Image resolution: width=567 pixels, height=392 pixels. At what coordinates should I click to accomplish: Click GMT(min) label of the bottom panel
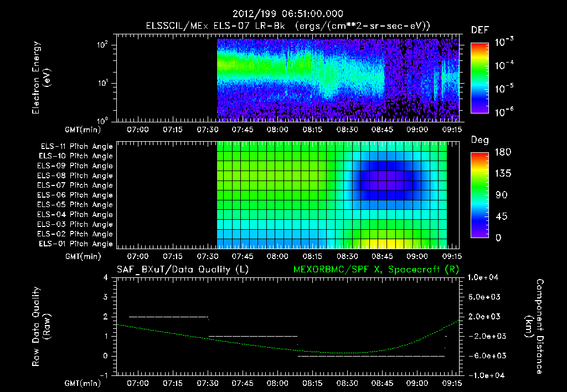click(83, 383)
